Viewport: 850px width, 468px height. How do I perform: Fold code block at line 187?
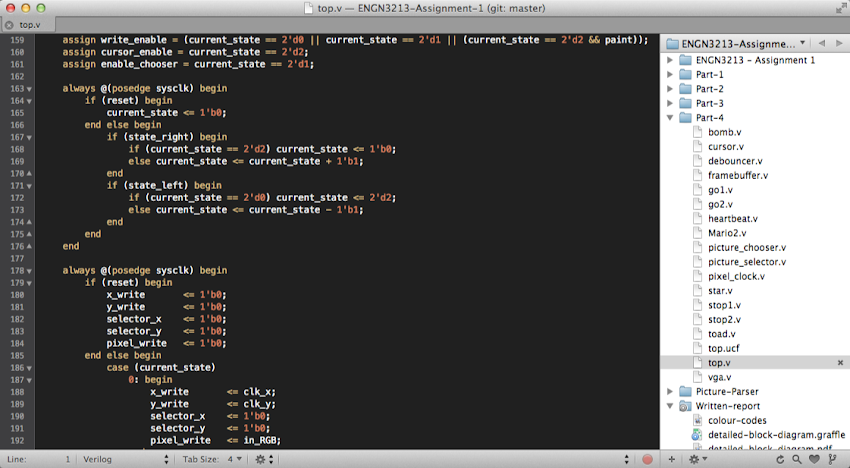tap(29, 380)
